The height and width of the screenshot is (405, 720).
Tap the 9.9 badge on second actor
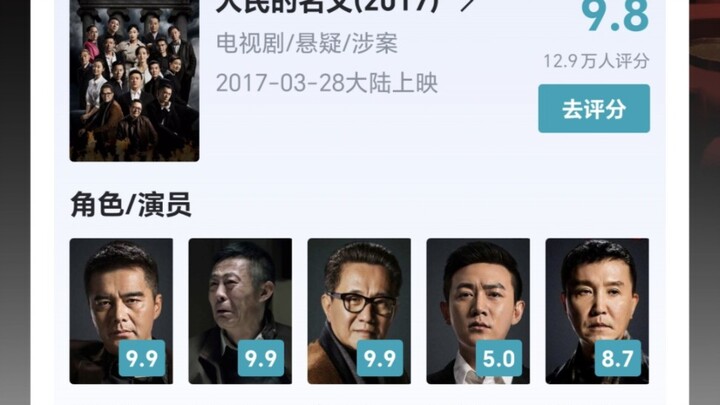tap(261, 358)
